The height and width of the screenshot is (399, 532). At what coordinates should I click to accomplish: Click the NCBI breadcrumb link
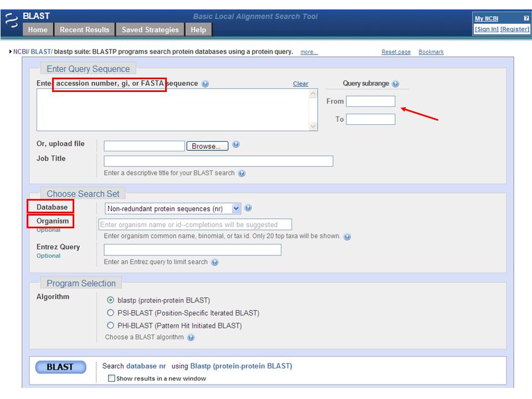click(x=21, y=52)
